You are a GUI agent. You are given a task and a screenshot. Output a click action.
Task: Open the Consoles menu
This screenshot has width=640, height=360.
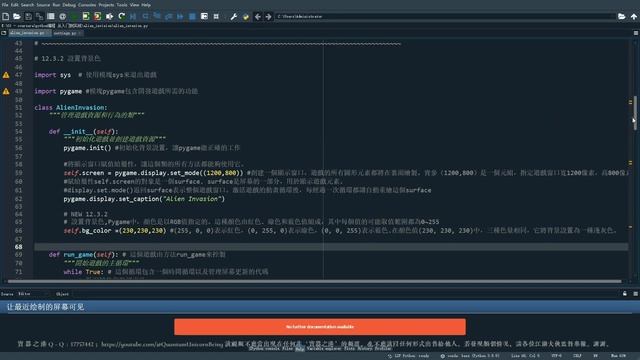(x=87, y=5)
